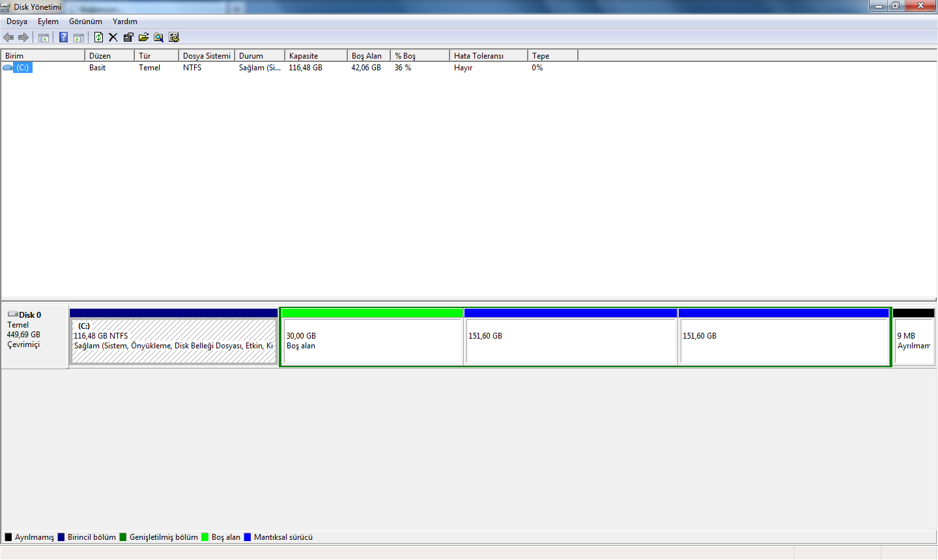Click the Forward arrow toolbar icon
This screenshot has width=938, height=560.
click(23, 38)
